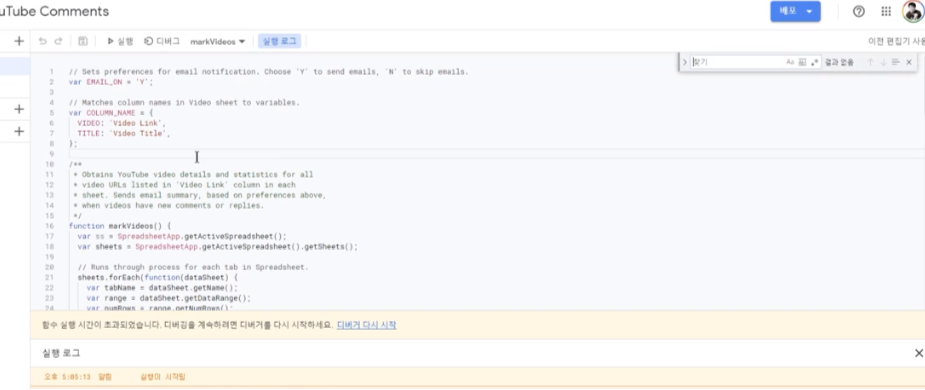This screenshot has height=390, width=925.
Task: Close the execution log panel
Action: coord(919,353)
